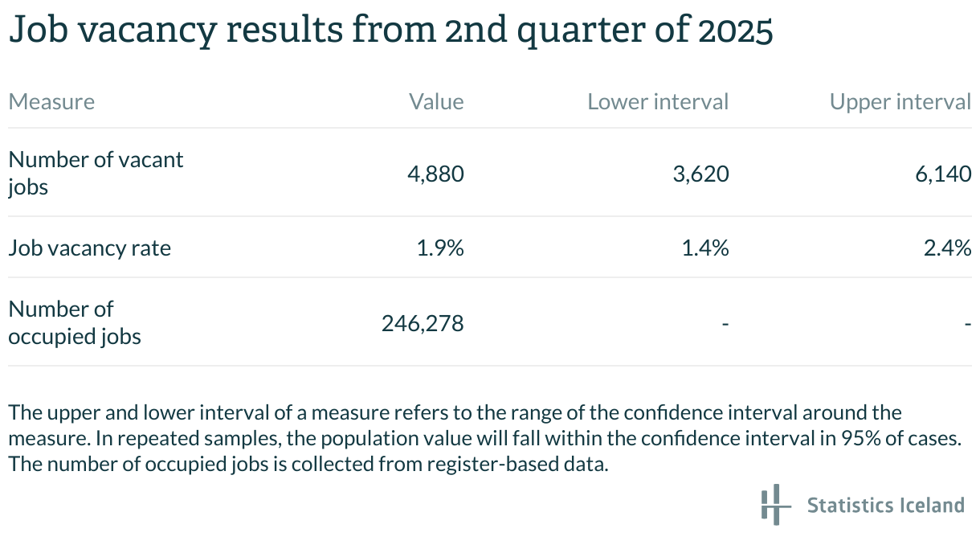Click the 2.4% upper interval cell
This screenshot has height=545, width=980.
point(948,248)
